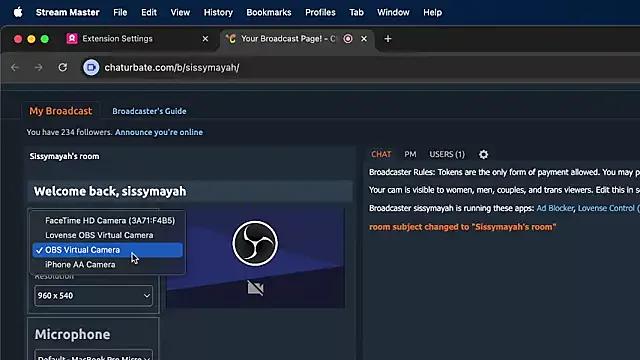Open the Lovense Control app link

608,208
